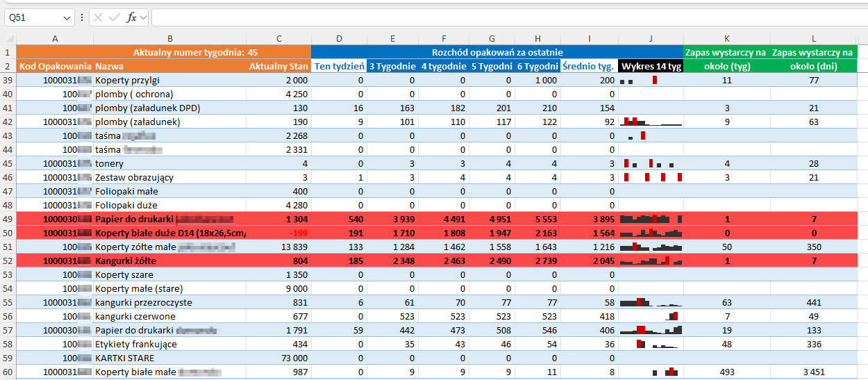
Task: Click the three-dot Name Box resize handle
Action: (x=83, y=17)
